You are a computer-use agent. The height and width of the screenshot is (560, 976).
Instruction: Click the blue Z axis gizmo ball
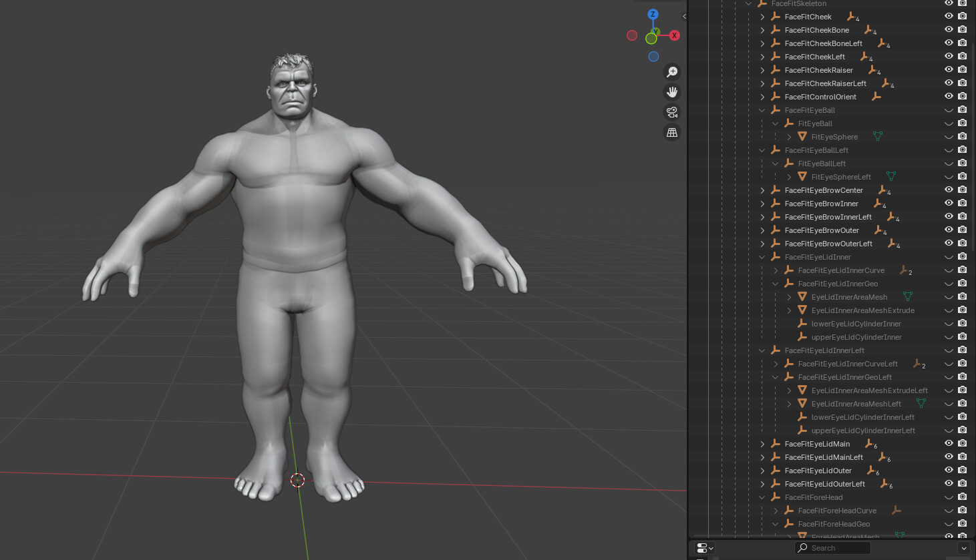coord(653,14)
